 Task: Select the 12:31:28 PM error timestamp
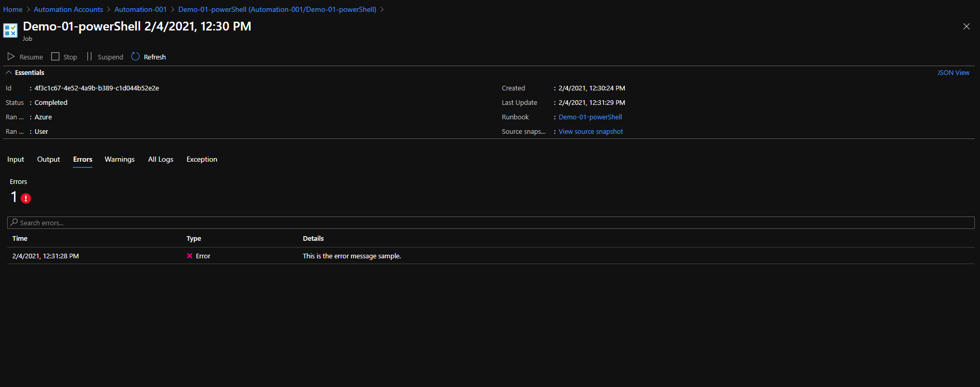pyautogui.click(x=45, y=256)
